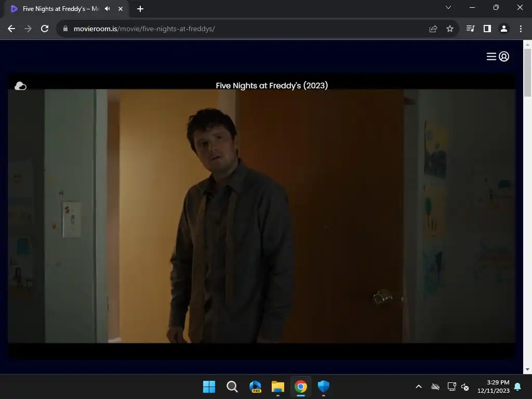Viewport: 532px width, 399px height.
Task: Open the muted volume tray icon
Action: click(465, 387)
